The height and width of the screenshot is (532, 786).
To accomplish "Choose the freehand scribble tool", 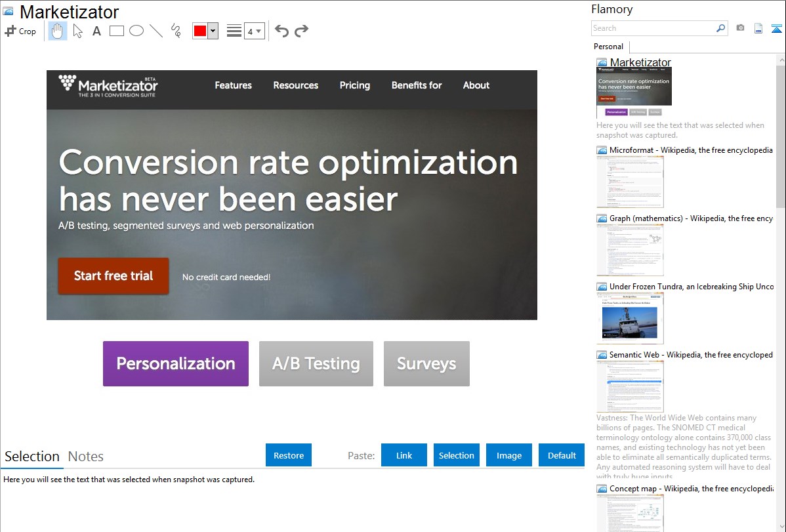I will (x=175, y=31).
